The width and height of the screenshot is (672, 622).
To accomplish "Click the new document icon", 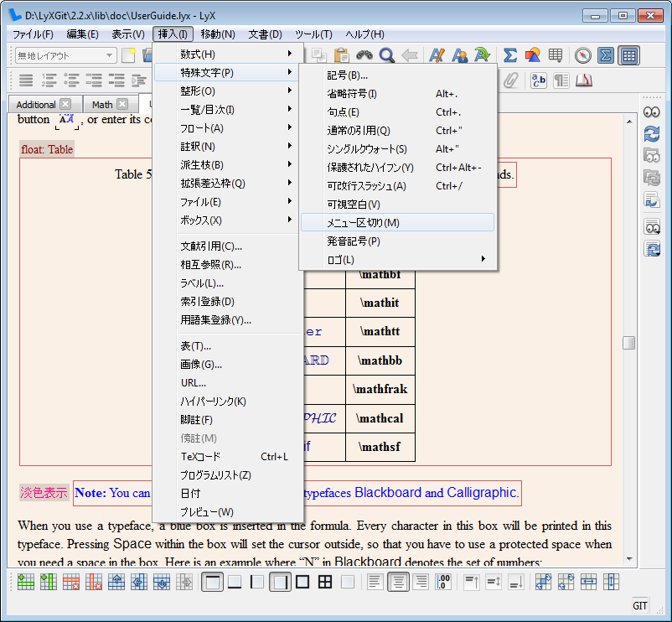I will coord(128,55).
